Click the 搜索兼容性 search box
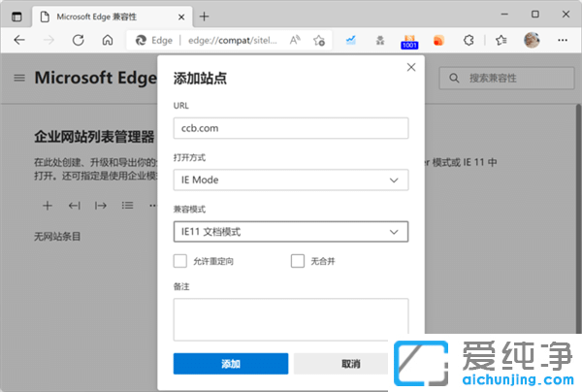This screenshot has width=582, height=392. pyautogui.click(x=506, y=78)
